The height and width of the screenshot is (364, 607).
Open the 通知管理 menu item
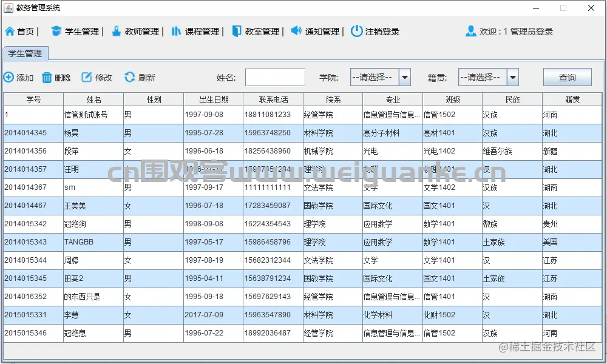pyautogui.click(x=322, y=32)
